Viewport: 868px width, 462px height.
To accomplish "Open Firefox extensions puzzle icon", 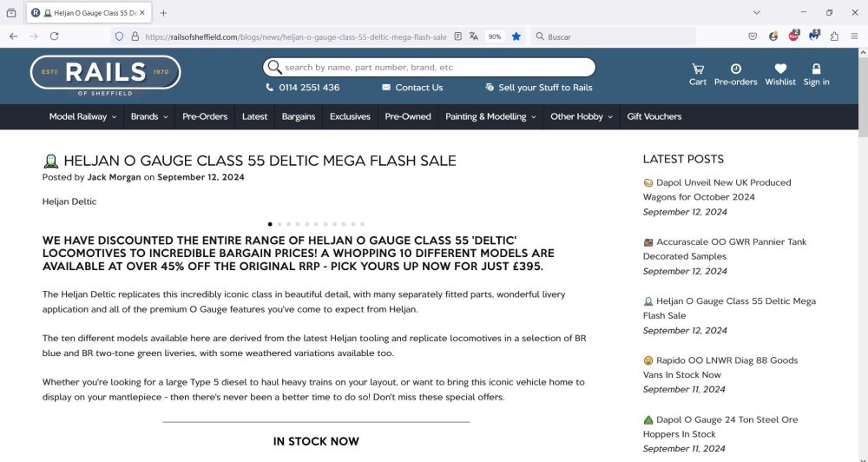I will point(834,36).
